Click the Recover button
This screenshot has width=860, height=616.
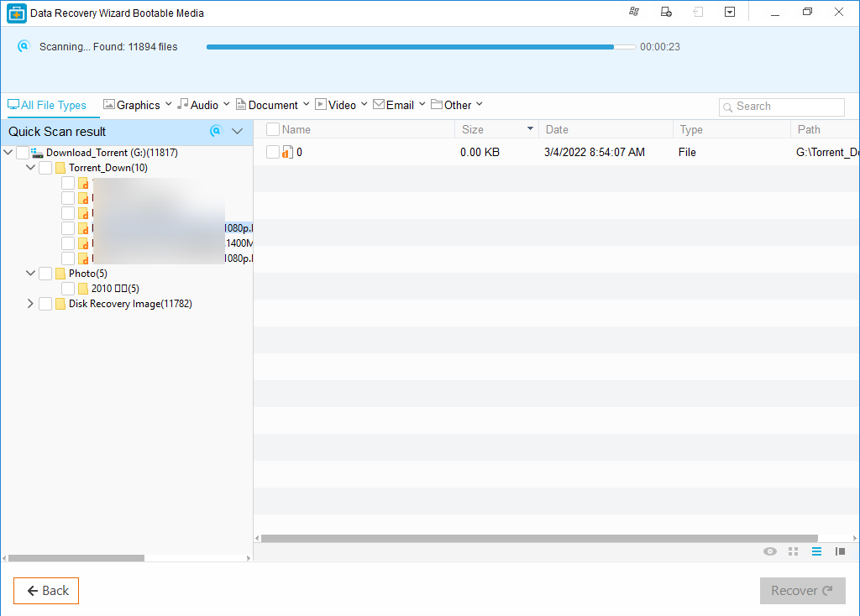pos(802,590)
